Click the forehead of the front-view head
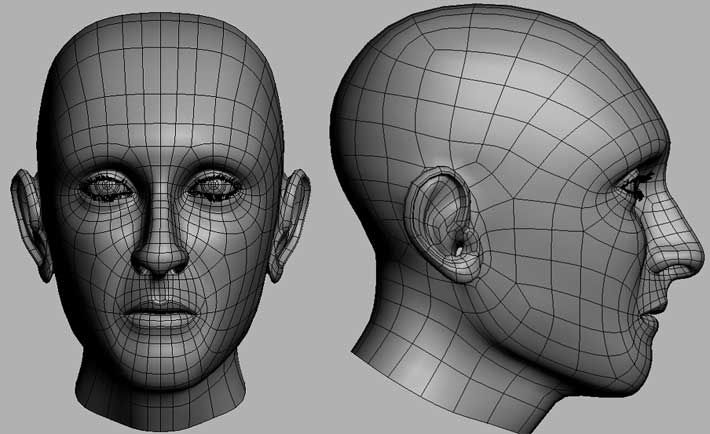Image resolution: width=710 pixels, height=434 pixels. coord(160,110)
